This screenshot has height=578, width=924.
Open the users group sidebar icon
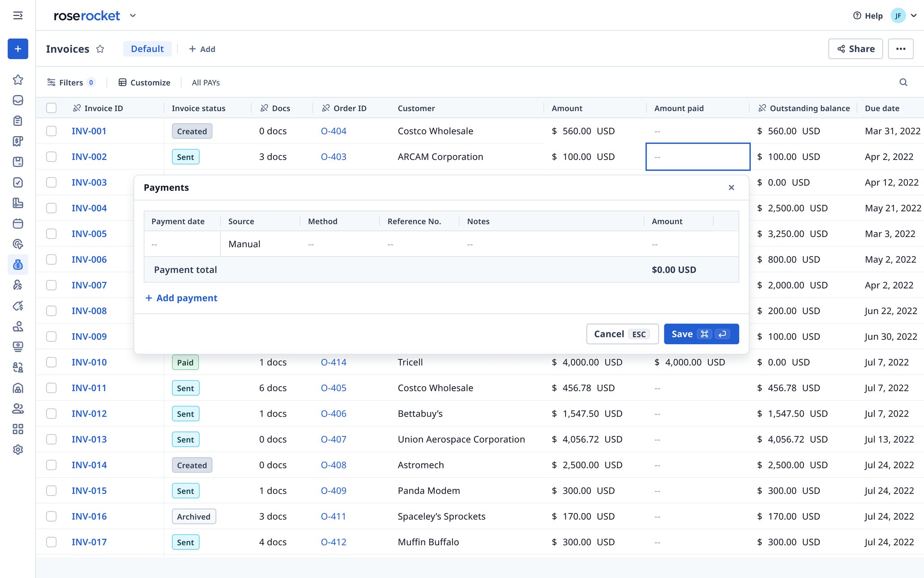18,409
